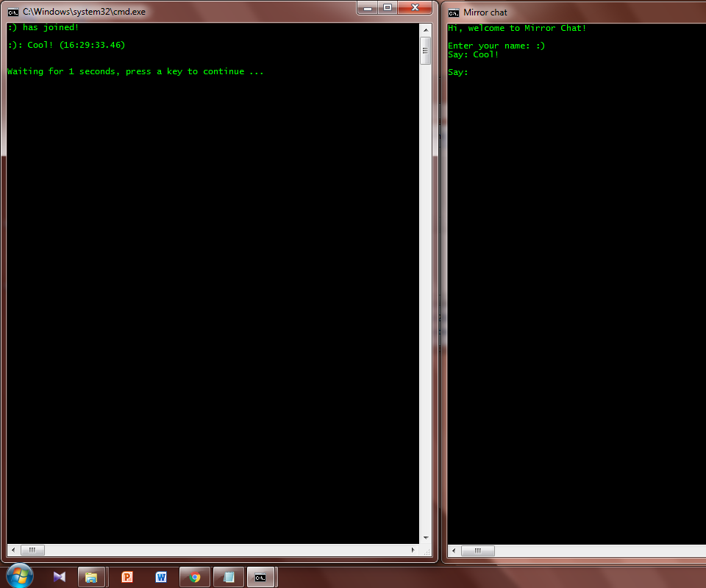
Task: Maximize the cmd.exe console window
Action: click(388, 8)
